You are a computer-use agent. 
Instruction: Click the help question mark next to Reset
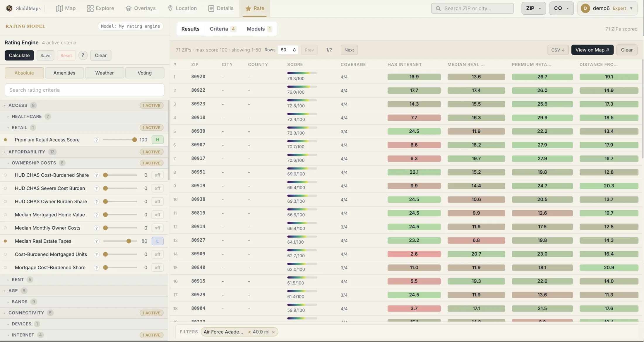[83, 55]
